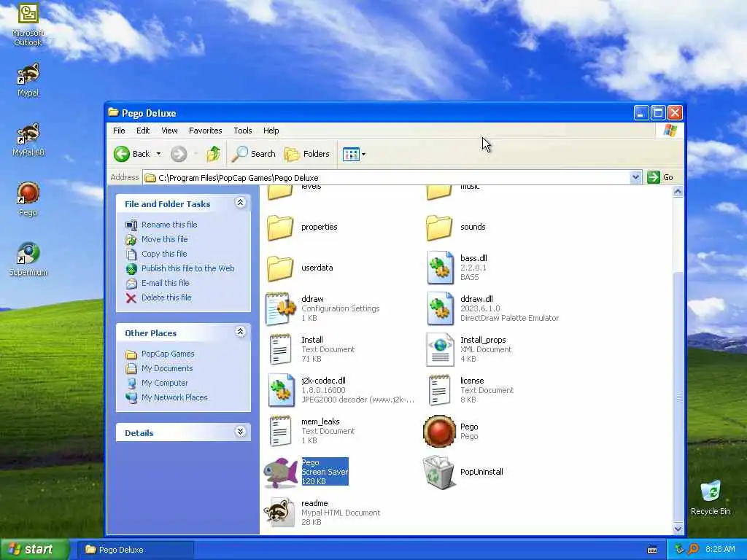Open the File menu

pyautogui.click(x=119, y=131)
